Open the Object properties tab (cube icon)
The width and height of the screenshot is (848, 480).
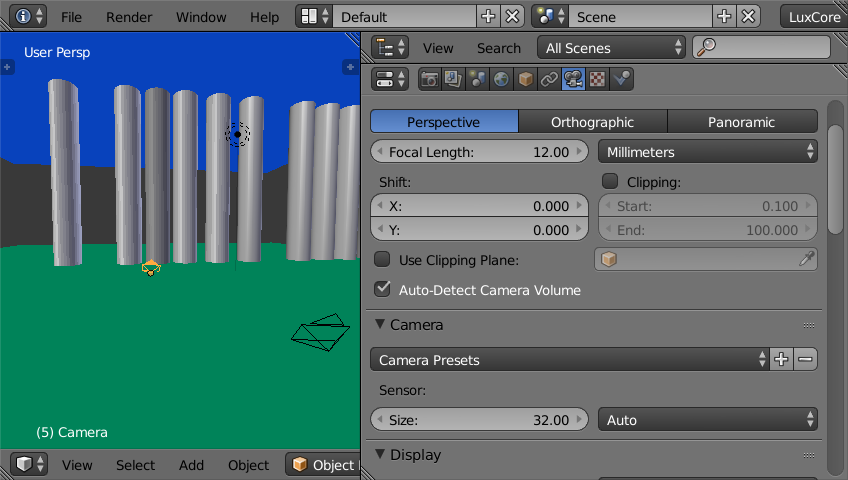pyautogui.click(x=525, y=80)
